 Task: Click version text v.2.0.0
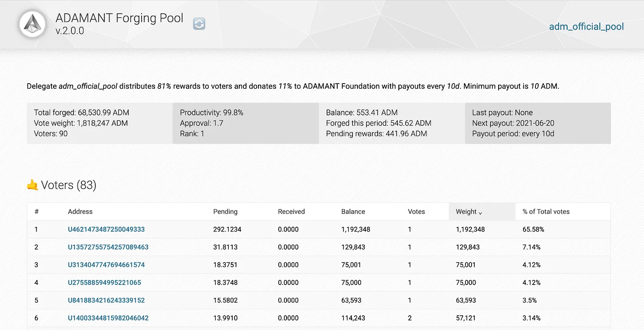tap(70, 31)
